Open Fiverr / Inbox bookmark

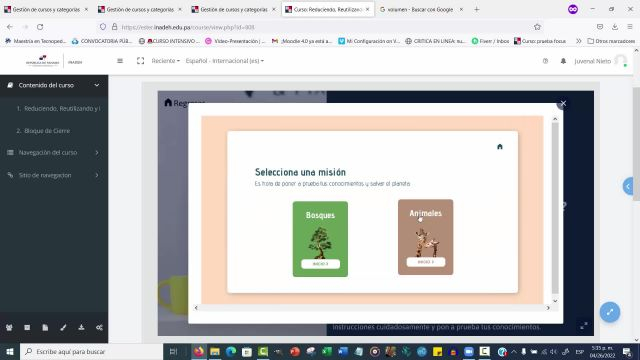(x=490, y=41)
